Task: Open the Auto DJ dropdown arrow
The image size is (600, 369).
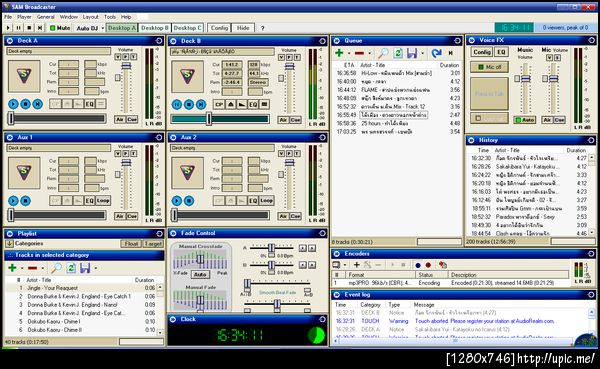Action: [x=103, y=28]
